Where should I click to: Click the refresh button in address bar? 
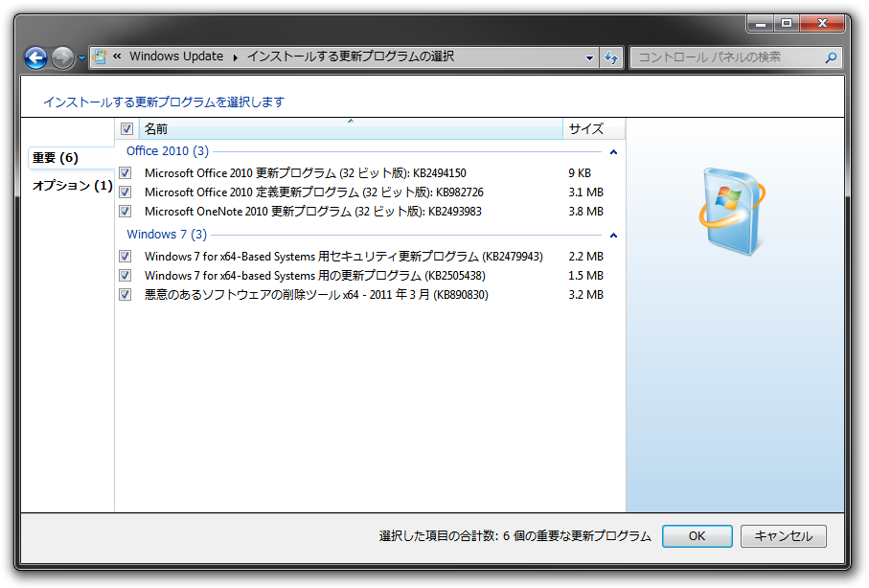[x=611, y=57]
